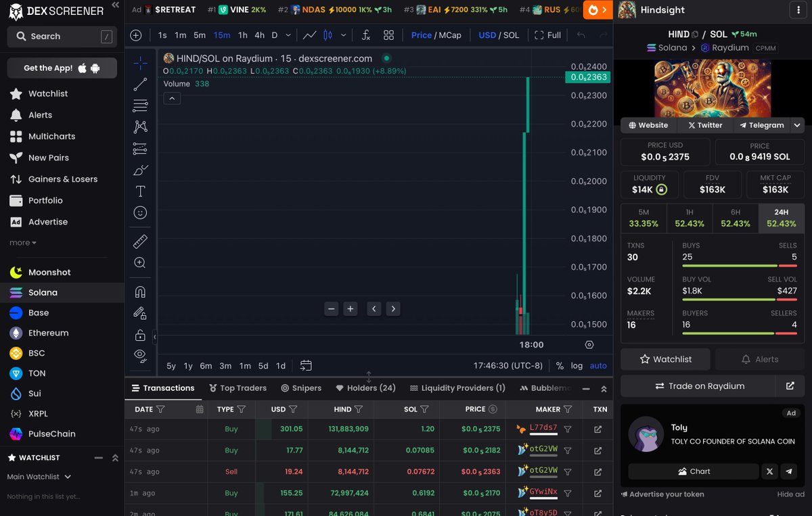Open the L77ds7 maker link
Viewport: 812px width, 516px height.
click(x=543, y=428)
